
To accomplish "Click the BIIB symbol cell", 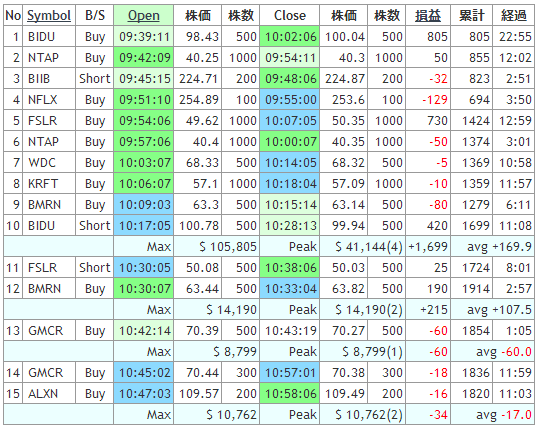I will (x=49, y=79).
